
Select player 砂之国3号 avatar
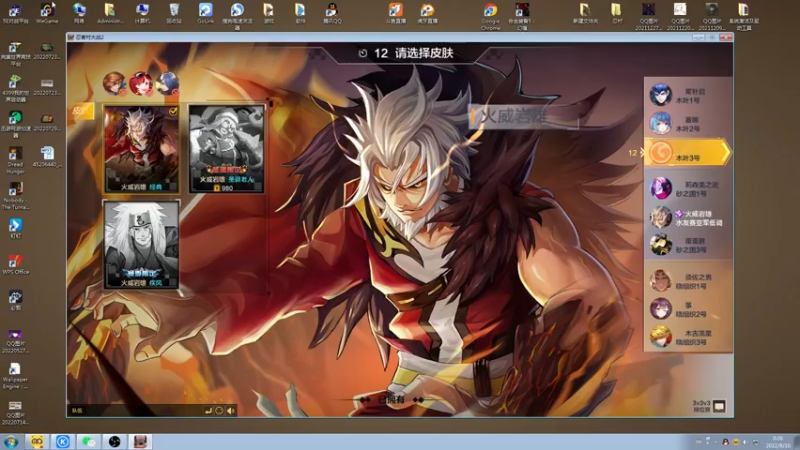661,245
